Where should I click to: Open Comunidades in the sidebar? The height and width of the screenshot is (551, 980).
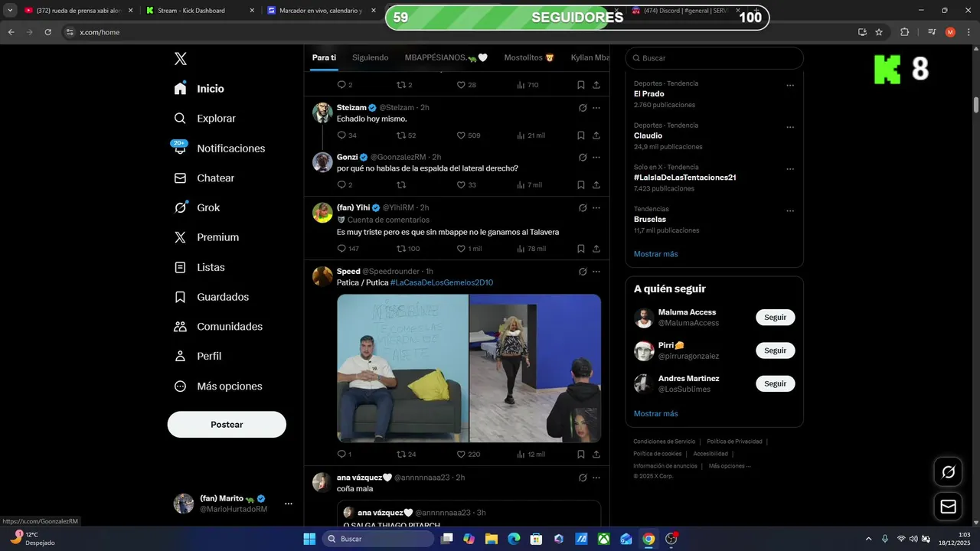(x=218, y=327)
